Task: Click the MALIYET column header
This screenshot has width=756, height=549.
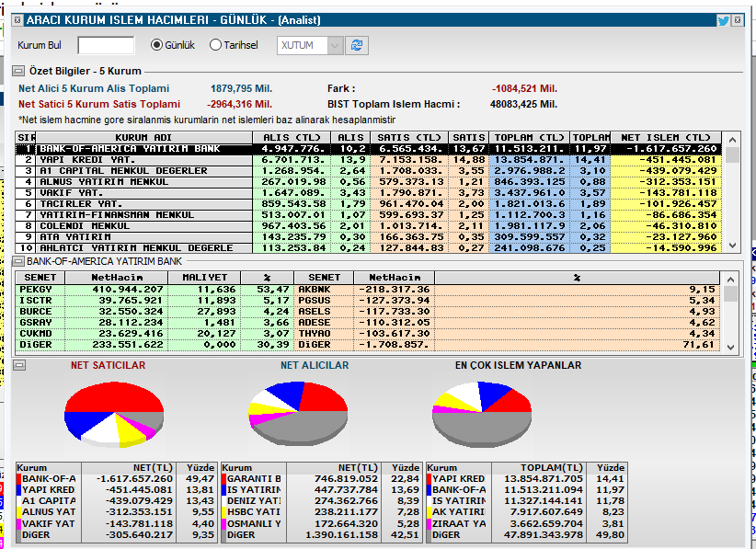Action: coord(204,278)
